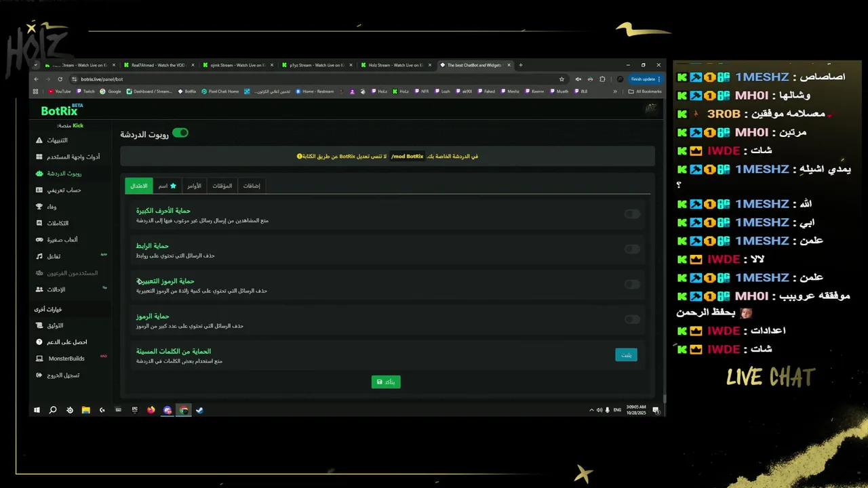Viewport: 868px width, 488px height.
Task: Enable the حماية الأحرف الكبيرة caps protection toggle
Action: (x=632, y=214)
